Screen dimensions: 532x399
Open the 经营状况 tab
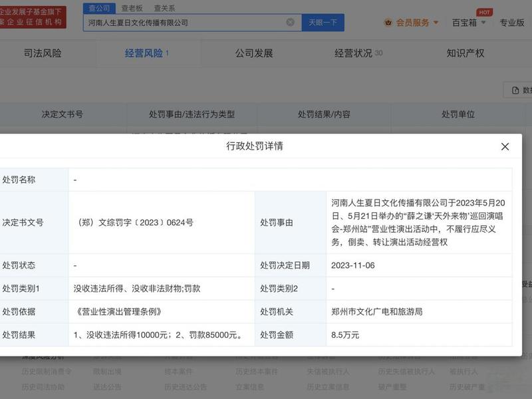tap(358, 53)
